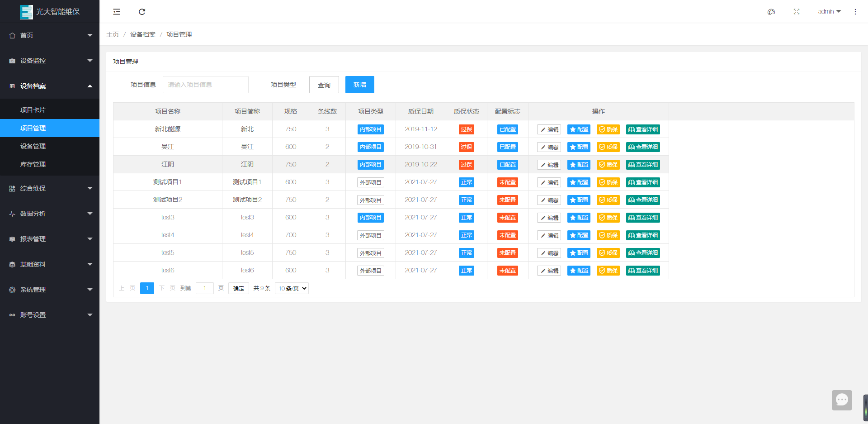Expand the 数据分析 menu arrow
868x424 pixels.
click(x=90, y=214)
